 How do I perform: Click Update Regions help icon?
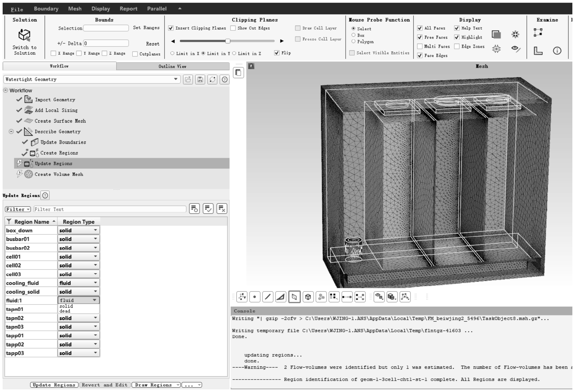tap(45, 195)
